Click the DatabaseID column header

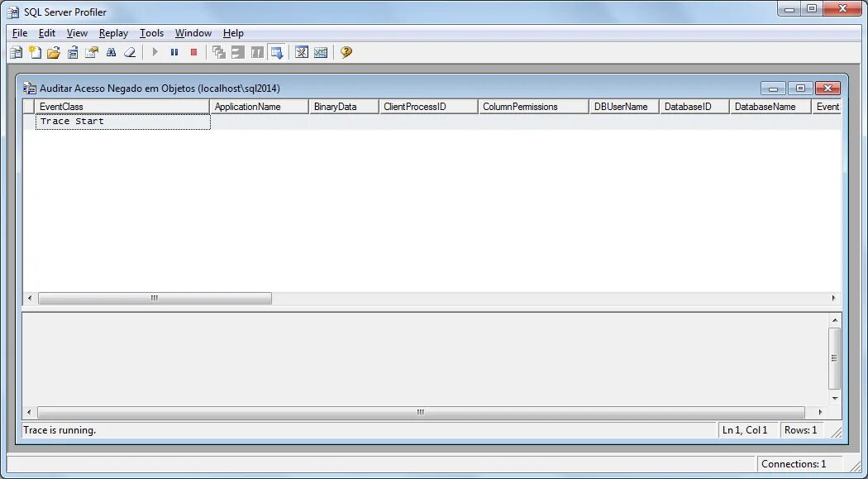694,107
